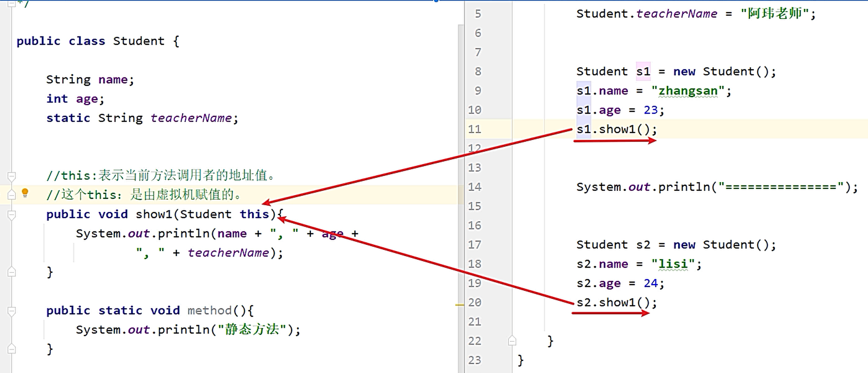Click the 'String name;' field line
The height and width of the screenshot is (373, 868).
tap(90, 80)
